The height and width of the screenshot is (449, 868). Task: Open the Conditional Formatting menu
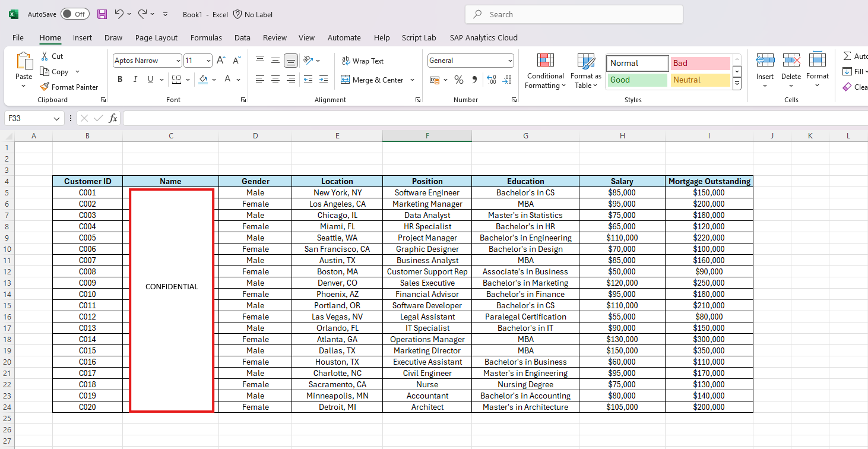click(546, 71)
